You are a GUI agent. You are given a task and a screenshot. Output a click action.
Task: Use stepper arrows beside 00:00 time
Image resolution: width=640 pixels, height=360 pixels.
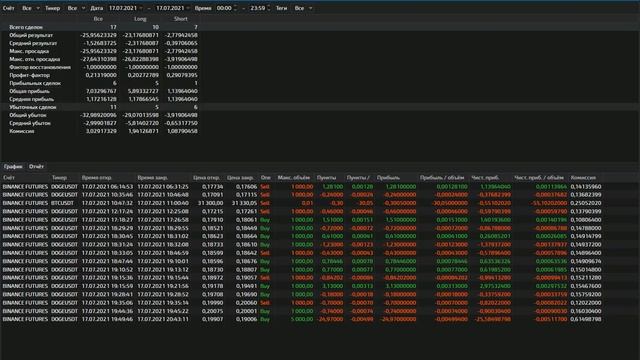click(x=236, y=8)
